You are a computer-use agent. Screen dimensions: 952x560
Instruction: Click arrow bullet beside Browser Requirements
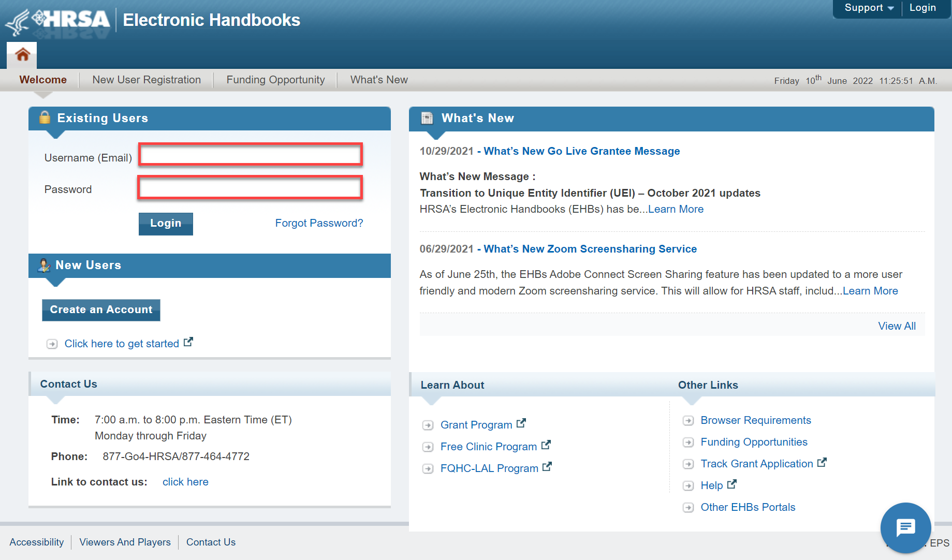point(688,420)
